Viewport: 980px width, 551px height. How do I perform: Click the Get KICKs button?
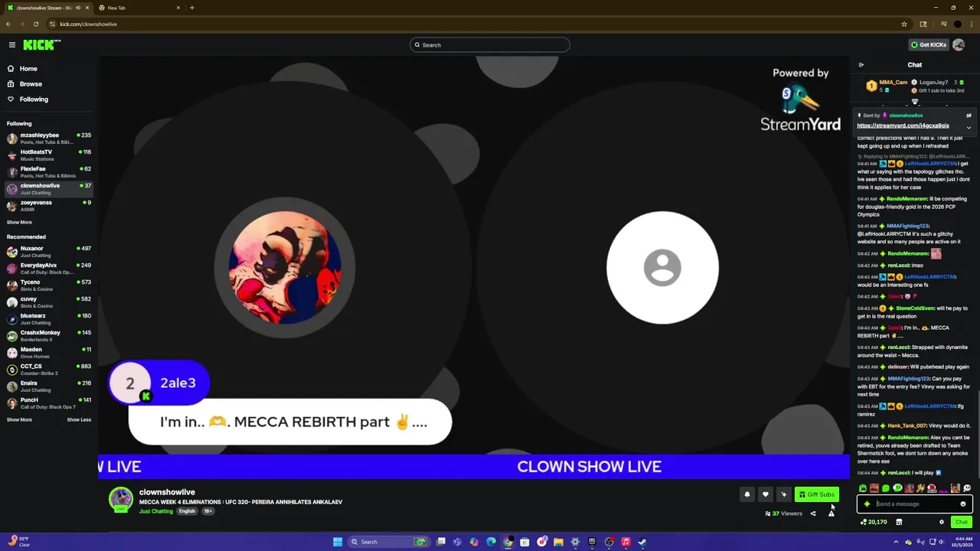(x=928, y=45)
